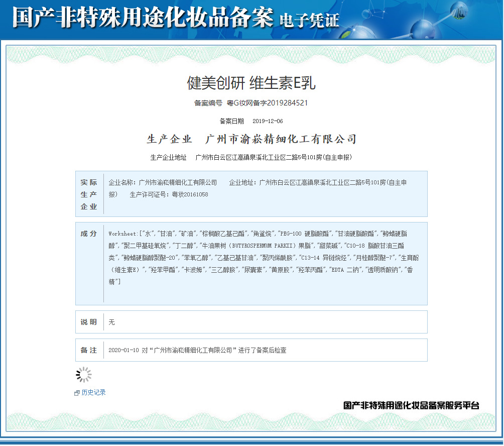Screen dimensions: 504x446
Task: Click the product title 健美创研 维生素E乳
Action: tap(251, 83)
